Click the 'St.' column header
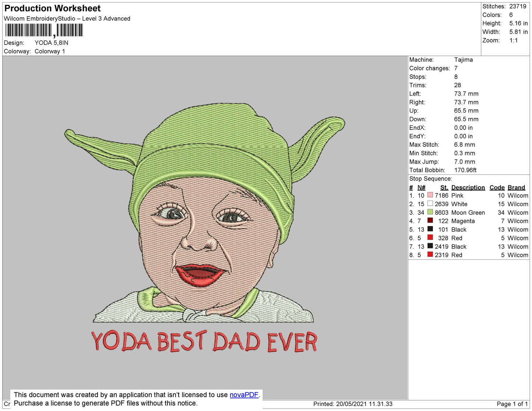This screenshot has height=411, width=532. click(444, 187)
